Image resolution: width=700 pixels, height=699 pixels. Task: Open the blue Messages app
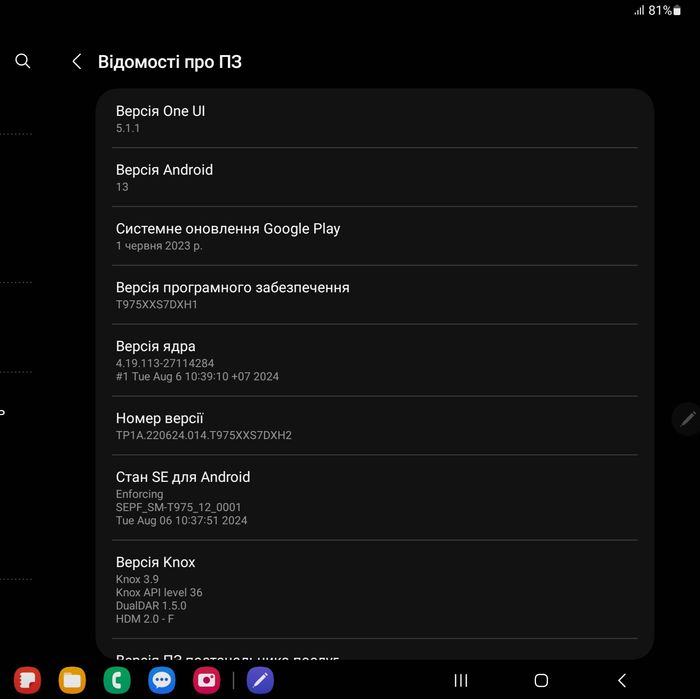click(162, 680)
